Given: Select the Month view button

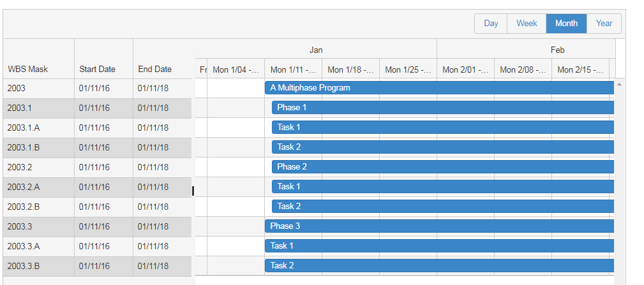Looking at the screenshot, I should click(x=566, y=24).
